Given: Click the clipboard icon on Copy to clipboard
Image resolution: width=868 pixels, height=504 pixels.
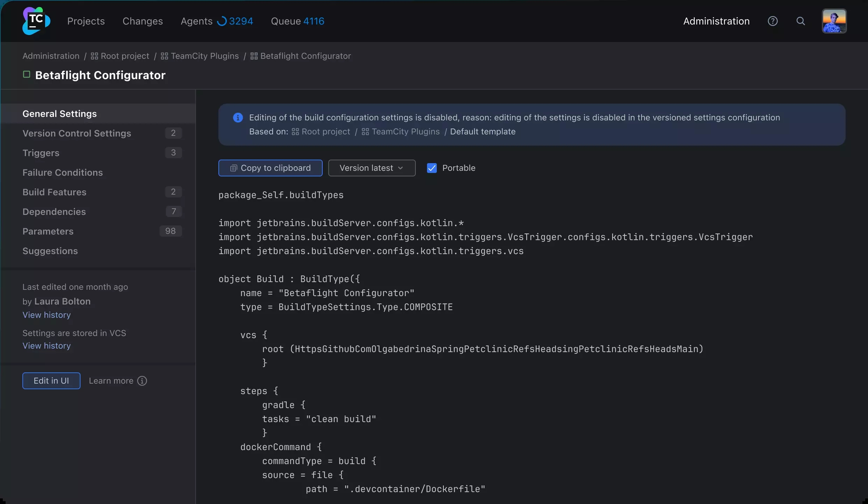Looking at the screenshot, I should tap(233, 168).
